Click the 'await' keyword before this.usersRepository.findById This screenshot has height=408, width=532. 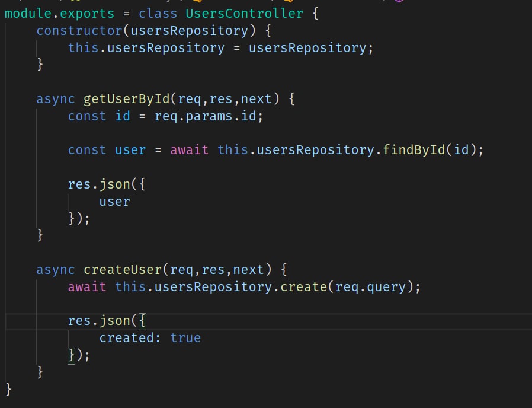coord(190,150)
